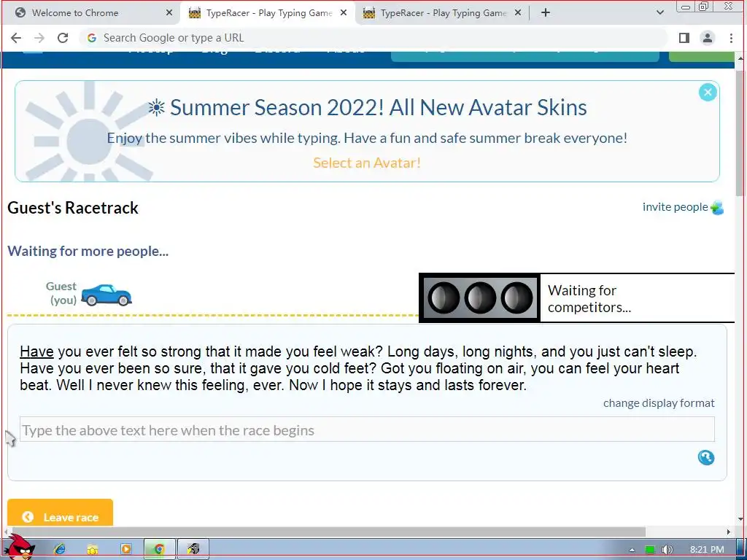747x560 pixels.
Task: Click the change display format link
Action: (x=659, y=403)
